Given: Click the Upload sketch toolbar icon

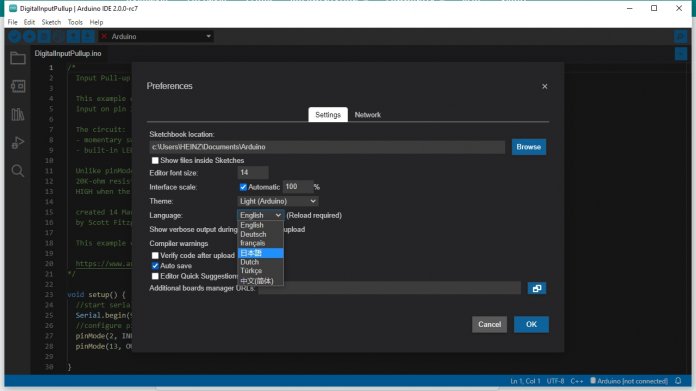Looking at the screenshot, I should coord(29,36).
